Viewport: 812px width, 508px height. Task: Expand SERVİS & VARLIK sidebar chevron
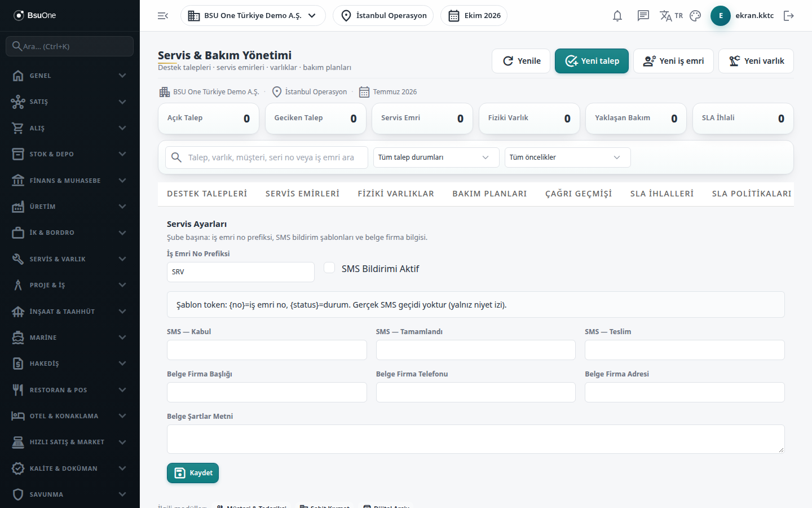(x=122, y=259)
